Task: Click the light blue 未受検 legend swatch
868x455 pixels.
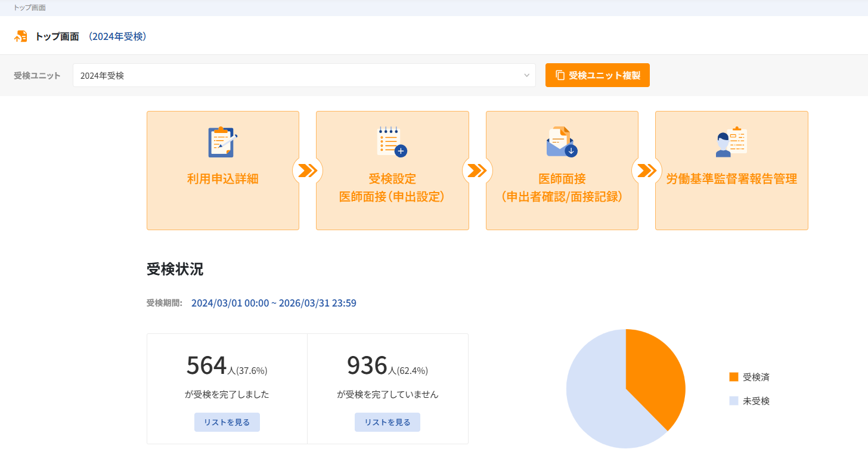Action: pos(734,401)
